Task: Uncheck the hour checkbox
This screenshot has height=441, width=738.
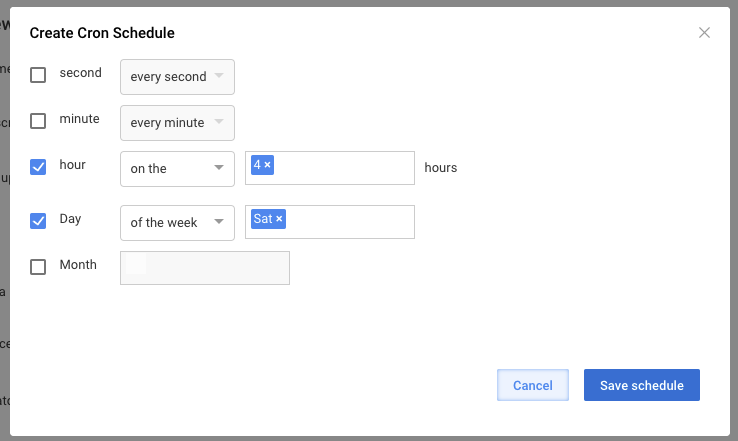Action: click(x=38, y=167)
